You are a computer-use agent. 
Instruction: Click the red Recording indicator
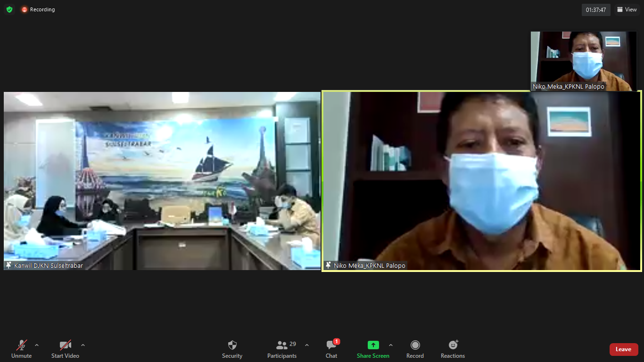point(38,9)
